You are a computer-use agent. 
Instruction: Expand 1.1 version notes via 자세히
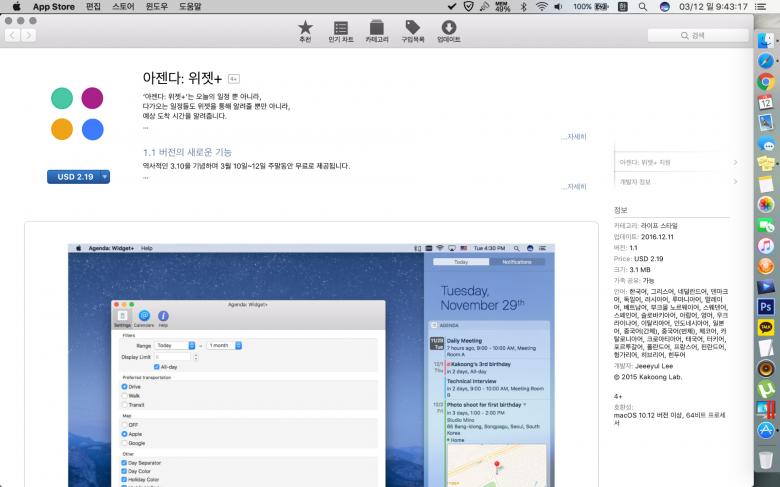573,186
